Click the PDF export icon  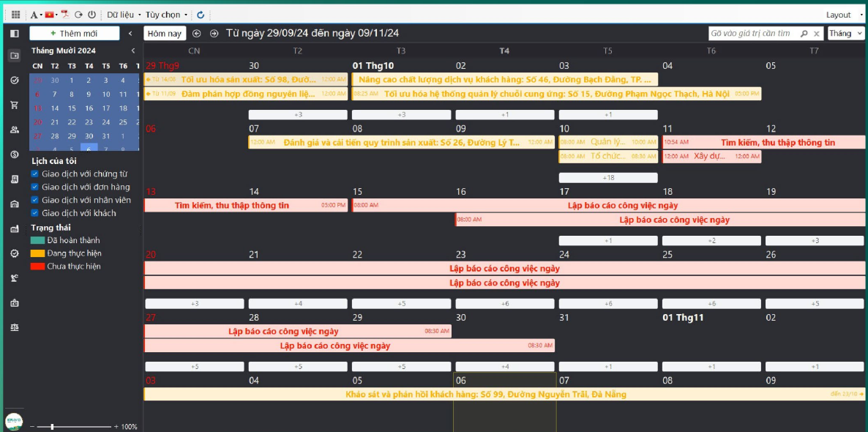pyautogui.click(x=64, y=15)
